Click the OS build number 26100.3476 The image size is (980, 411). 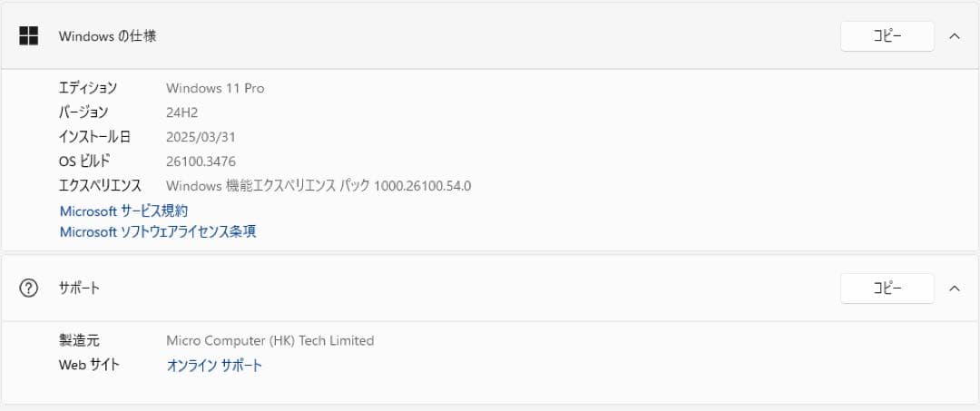point(200,161)
